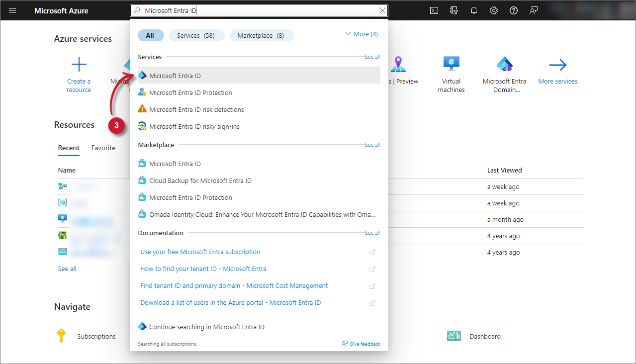Open the portal hamburger menu
This screenshot has width=636, height=364.
(x=12, y=10)
